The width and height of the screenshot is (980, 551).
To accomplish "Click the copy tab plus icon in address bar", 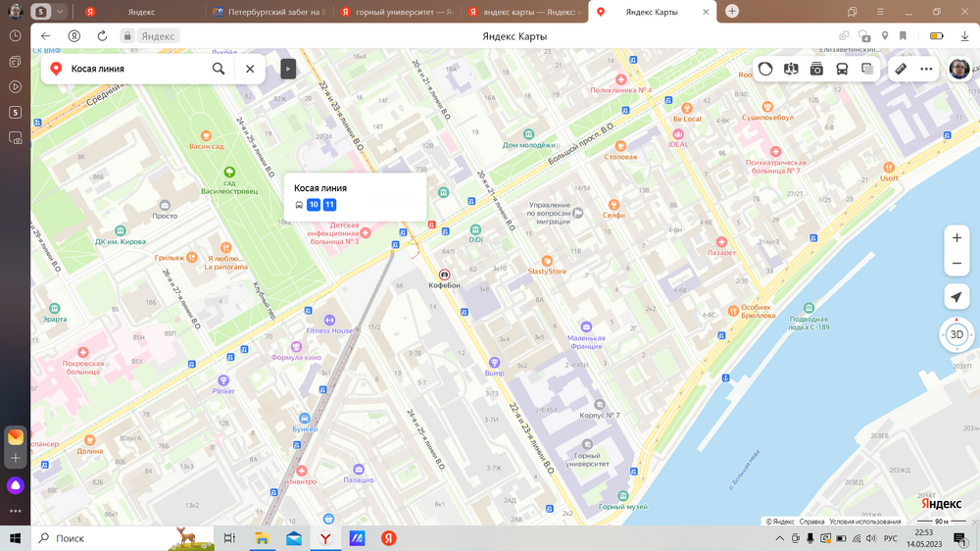I will [x=845, y=36].
